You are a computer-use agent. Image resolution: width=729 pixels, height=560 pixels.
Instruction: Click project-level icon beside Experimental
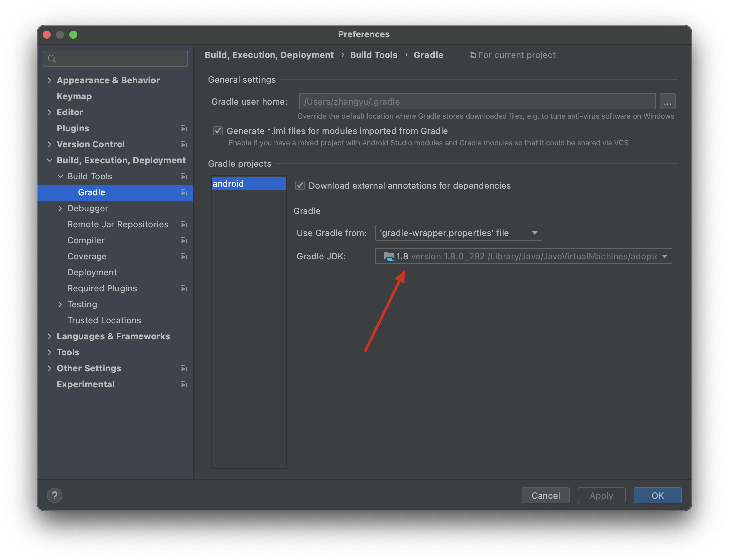[183, 384]
